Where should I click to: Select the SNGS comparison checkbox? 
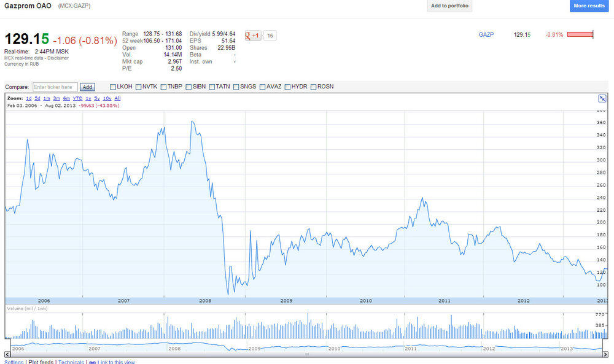tap(236, 87)
